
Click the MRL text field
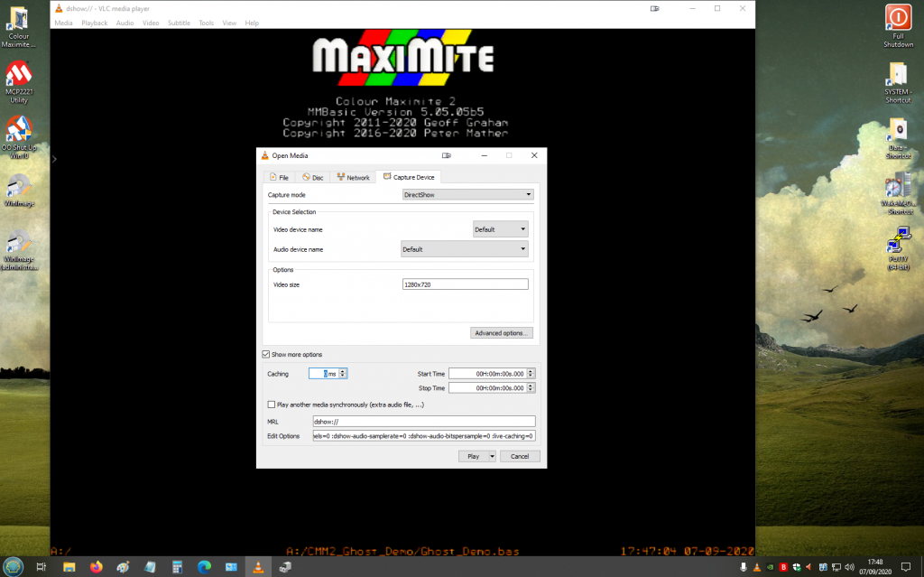(424, 422)
